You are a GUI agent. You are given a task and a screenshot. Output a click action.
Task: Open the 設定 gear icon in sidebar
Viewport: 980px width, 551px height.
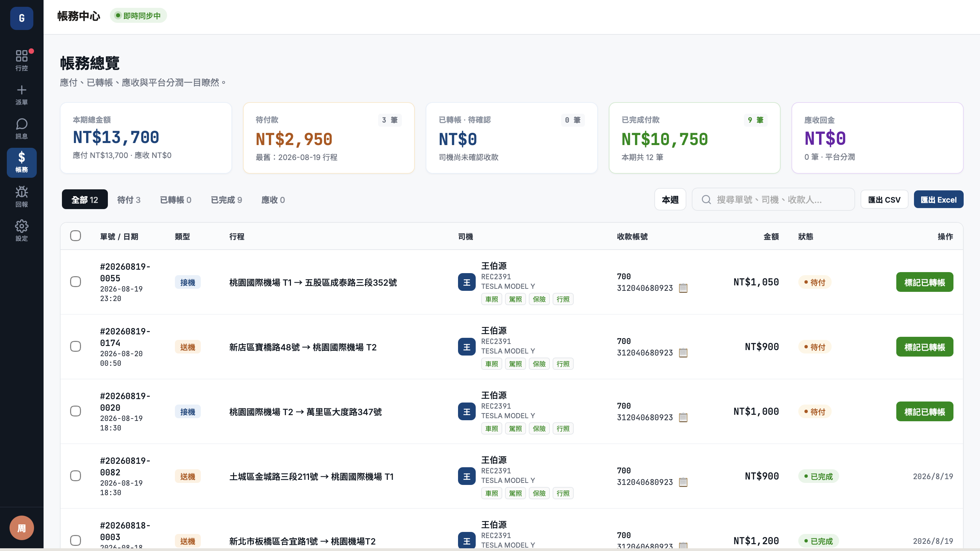pyautogui.click(x=22, y=231)
